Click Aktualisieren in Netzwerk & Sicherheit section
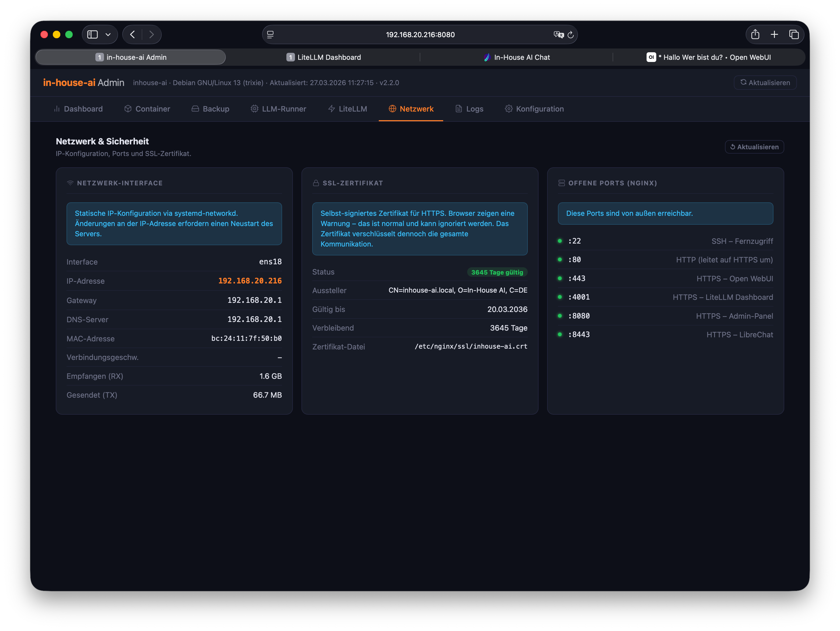 coord(754,147)
